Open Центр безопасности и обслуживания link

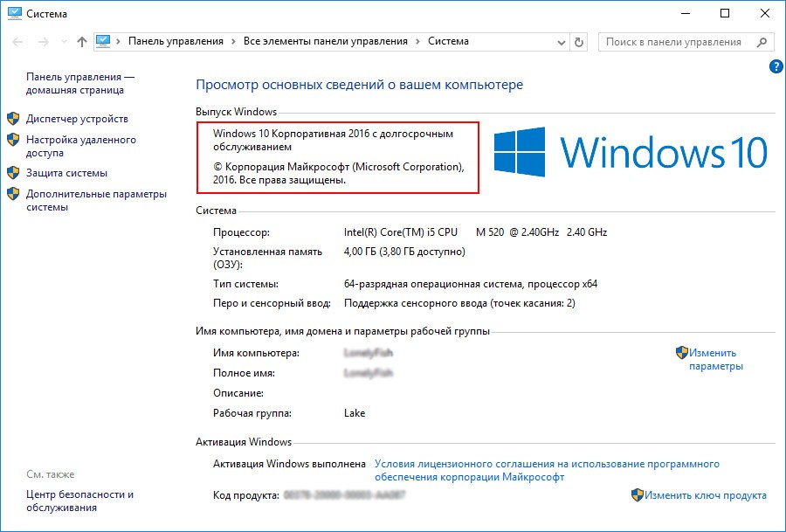79,501
